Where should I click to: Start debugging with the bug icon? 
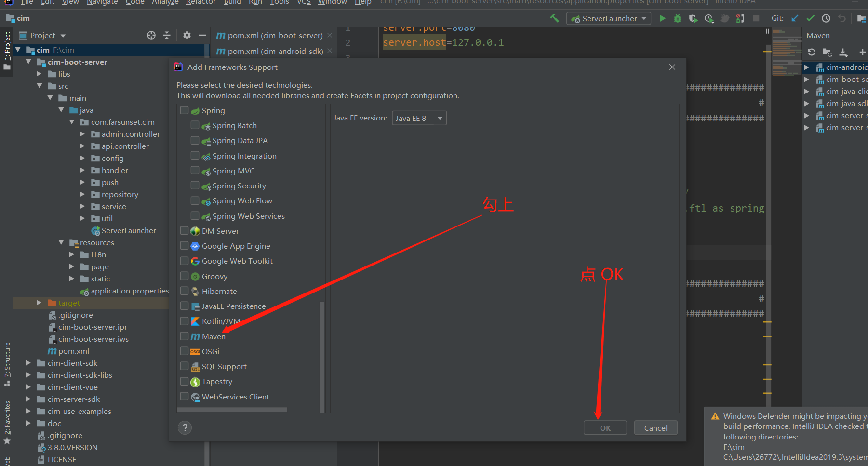point(678,18)
